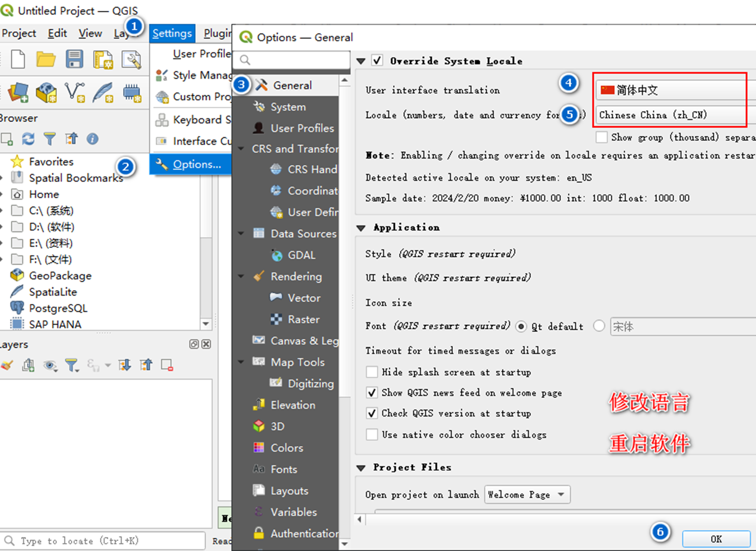The image size is (756, 551).
Task: Open Layout Manager toolbar icon
Action: point(131,60)
